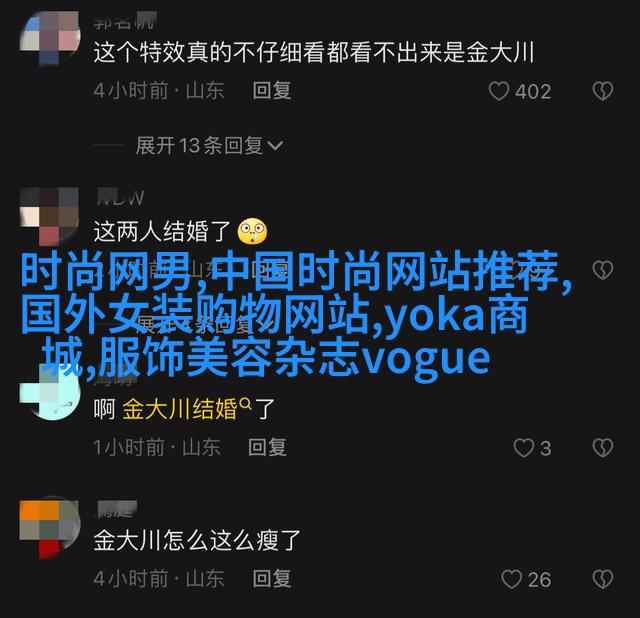Screen dimensions: 640x618
Task: Click username above 这两人结婚了 comment
Action: pyautogui.click(x=120, y=198)
